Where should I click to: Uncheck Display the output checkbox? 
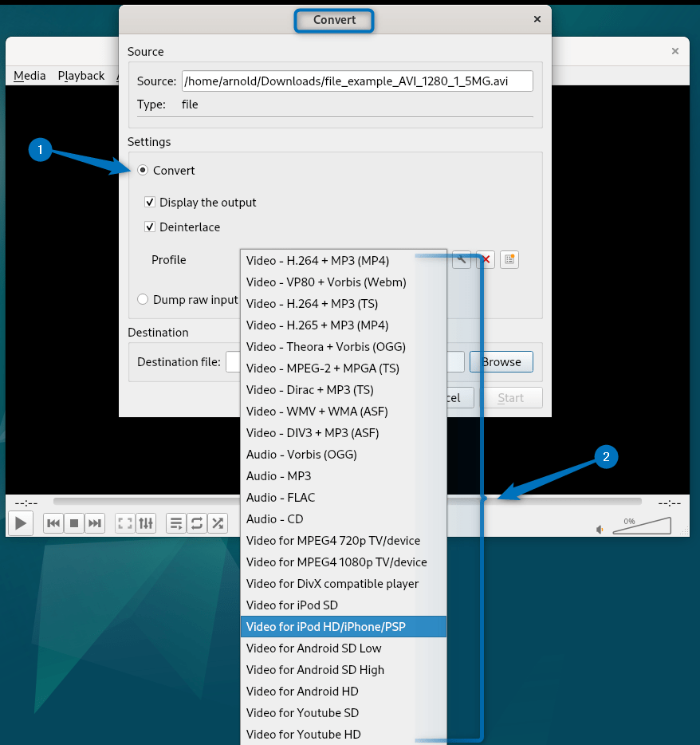coord(150,203)
